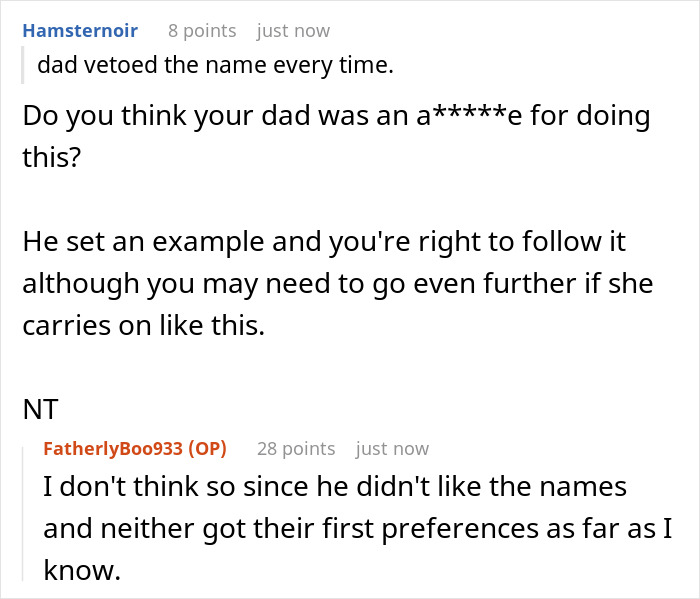Open FatherlyBoo933's user profile
The height and width of the screenshot is (599, 700).
112,449
